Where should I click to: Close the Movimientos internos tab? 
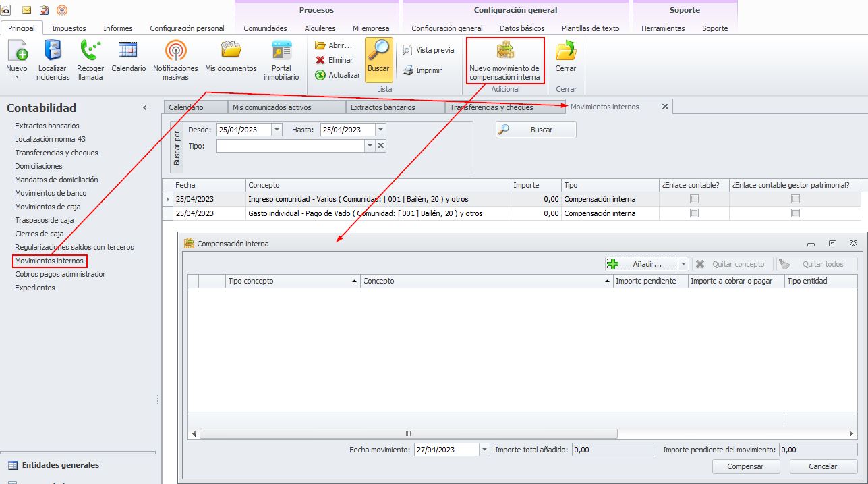(665, 107)
